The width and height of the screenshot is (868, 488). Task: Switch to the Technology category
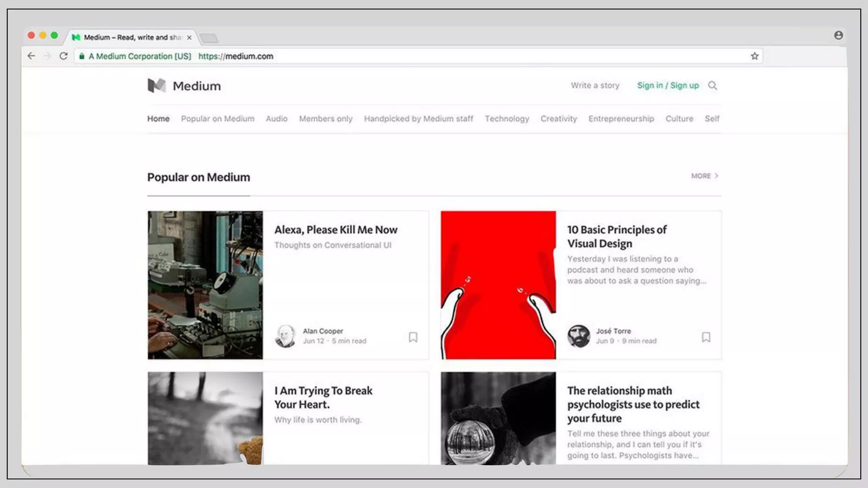point(507,119)
